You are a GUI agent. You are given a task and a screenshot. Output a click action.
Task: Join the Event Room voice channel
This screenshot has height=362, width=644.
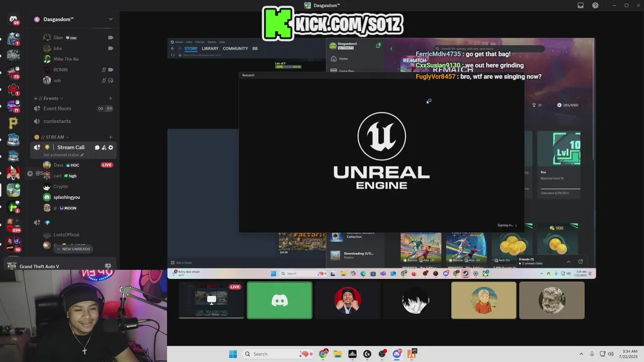[74, 109]
